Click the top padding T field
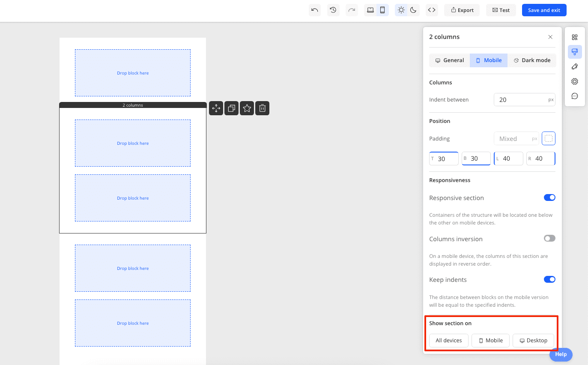 444,159
